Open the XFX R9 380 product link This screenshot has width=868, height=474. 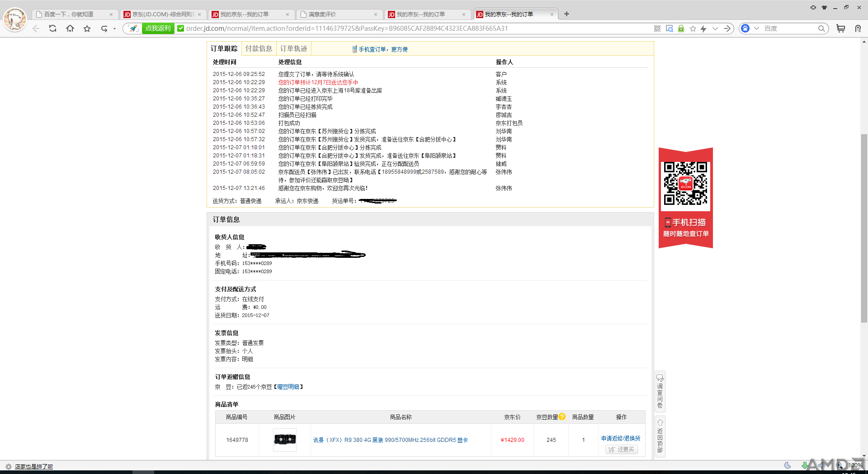(391, 440)
